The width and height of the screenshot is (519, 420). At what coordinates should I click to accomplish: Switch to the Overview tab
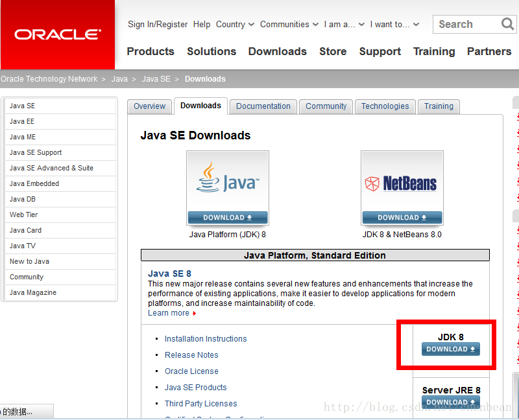pyautogui.click(x=150, y=106)
